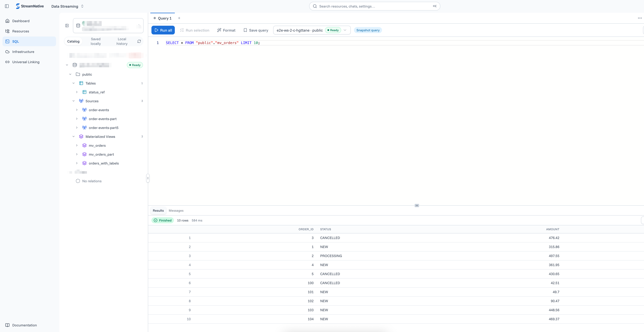Switch to Saved locally tab
644x332 pixels.
click(x=96, y=41)
